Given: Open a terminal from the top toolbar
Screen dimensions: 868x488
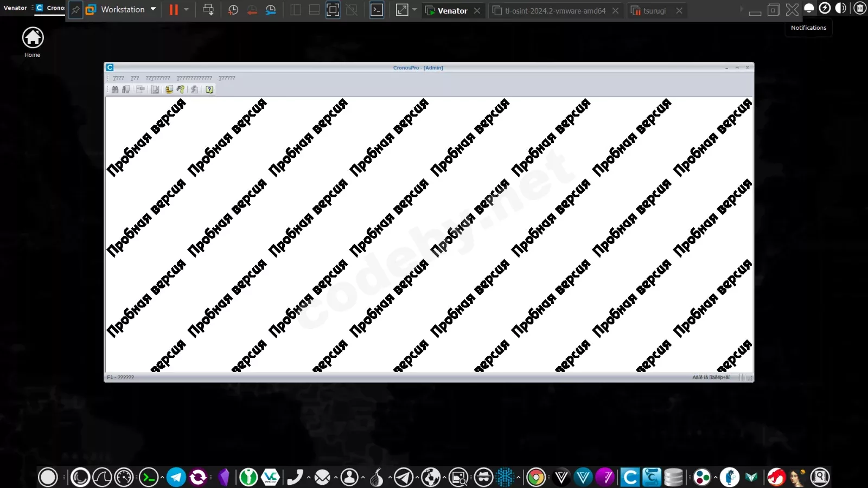Looking at the screenshot, I should (x=376, y=9).
